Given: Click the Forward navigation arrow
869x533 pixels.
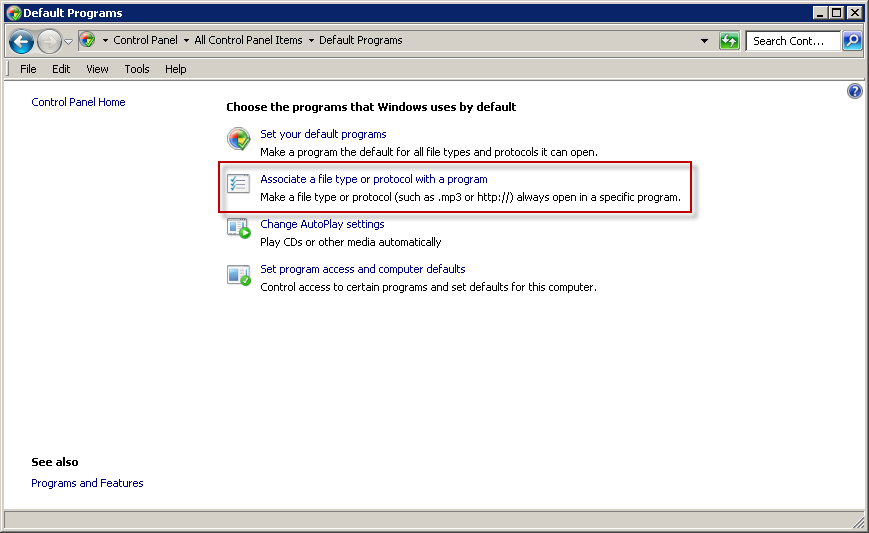Looking at the screenshot, I should pyautogui.click(x=49, y=42).
